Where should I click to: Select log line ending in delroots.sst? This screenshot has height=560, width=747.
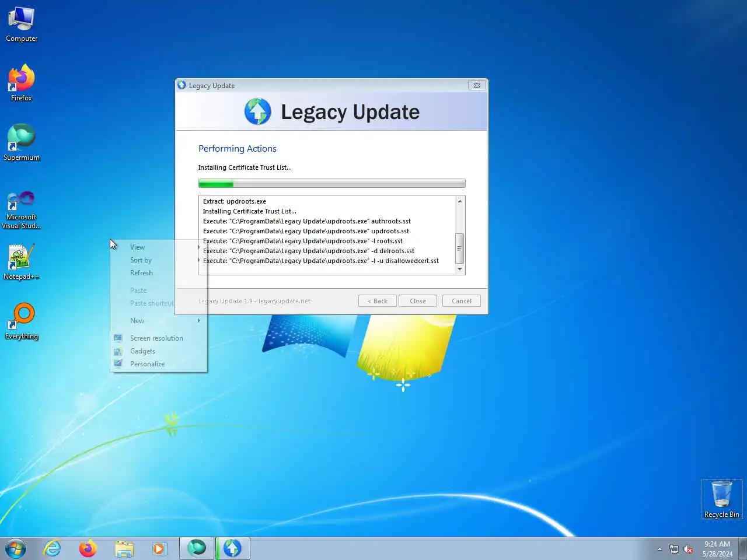click(309, 251)
